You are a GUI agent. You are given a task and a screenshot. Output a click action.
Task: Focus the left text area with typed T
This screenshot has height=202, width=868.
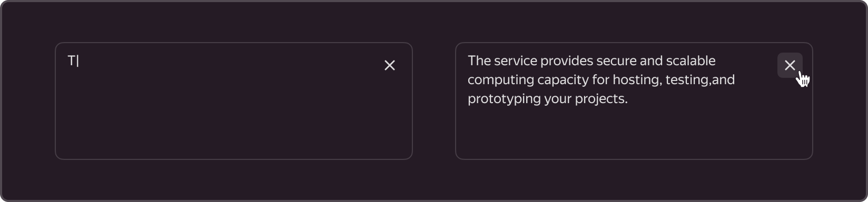(234, 101)
